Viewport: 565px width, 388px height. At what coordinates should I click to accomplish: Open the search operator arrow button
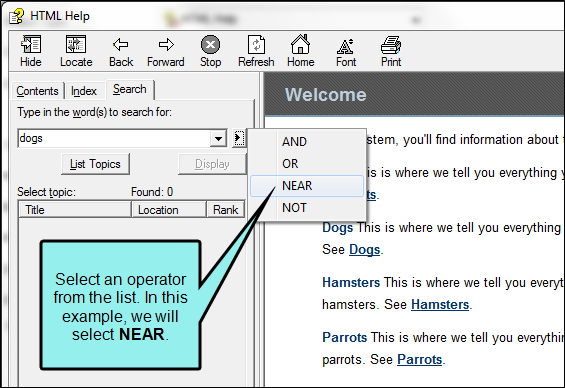tap(239, 138)
